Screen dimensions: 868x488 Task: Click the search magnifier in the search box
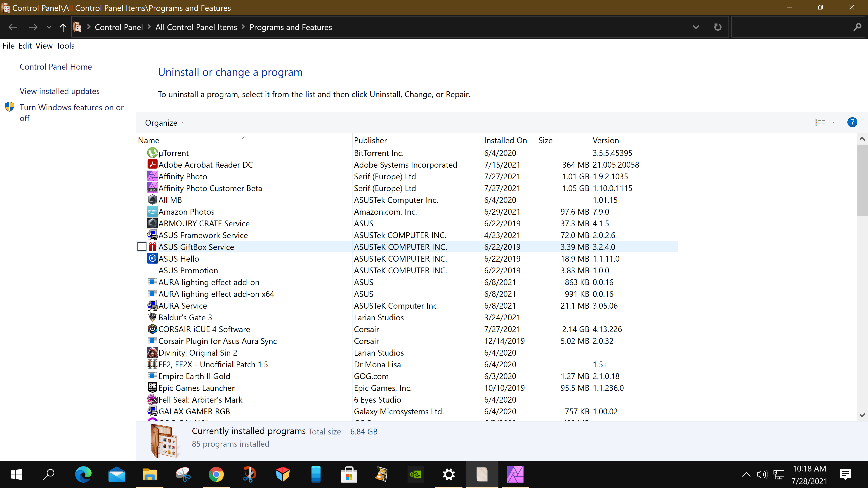pos(857,27)
